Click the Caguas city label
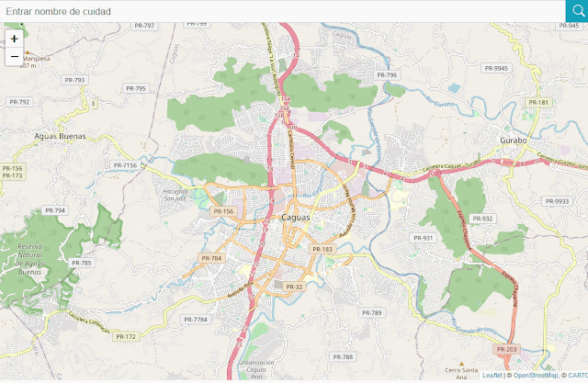This screenshot has height=383, width=588. click(296, 218)
